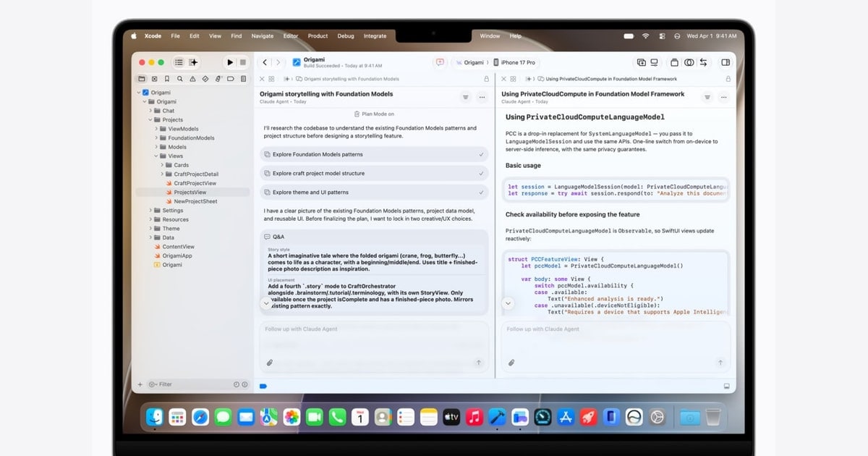Image resolution: width=868 pixels, height=456 pixels.
Task: Open related items grid in left editor
Action: pos(271,78)
